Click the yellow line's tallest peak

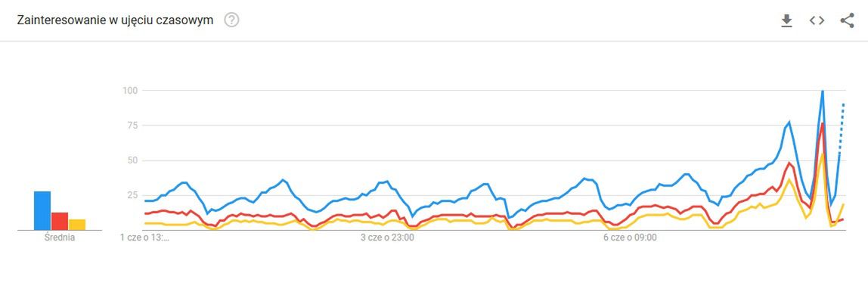(823, 154)
